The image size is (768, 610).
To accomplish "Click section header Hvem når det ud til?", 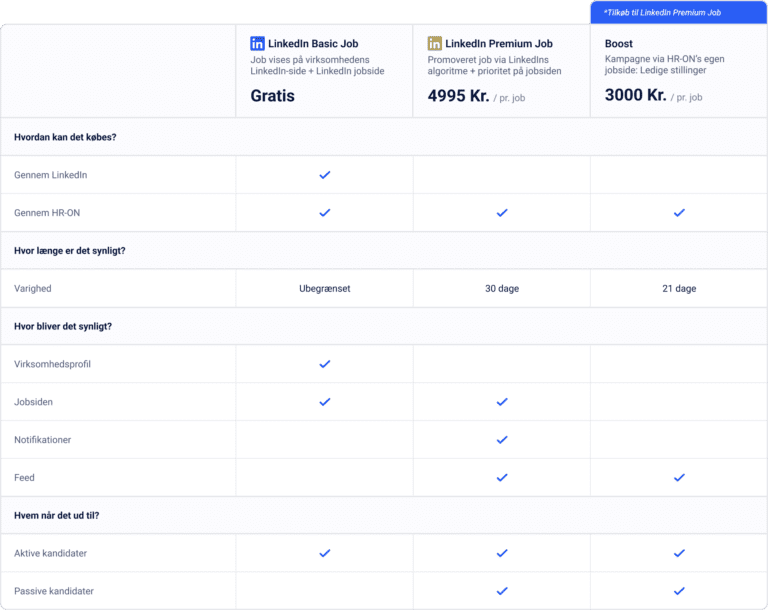I will tap(56, 515).
